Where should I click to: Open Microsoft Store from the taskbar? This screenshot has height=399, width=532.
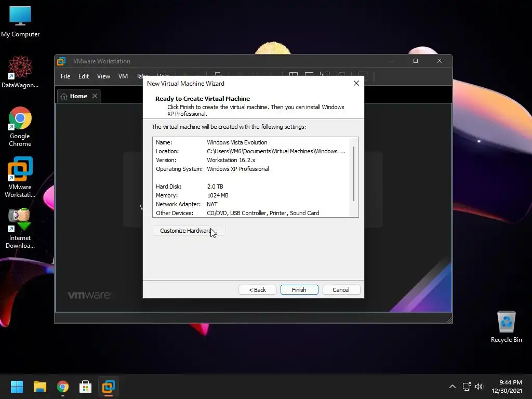pos(86,387)
